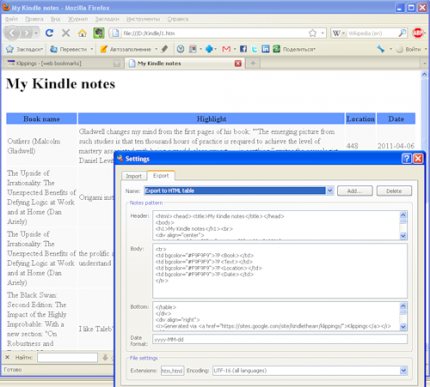430x387 pixels.
Task: Click the URL address field
Action: 213,33
